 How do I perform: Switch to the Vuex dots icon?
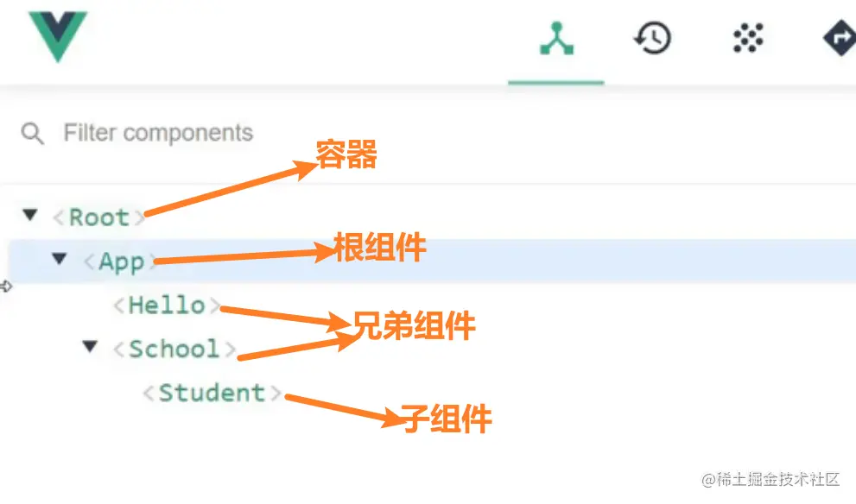click(x=748, y=38)
